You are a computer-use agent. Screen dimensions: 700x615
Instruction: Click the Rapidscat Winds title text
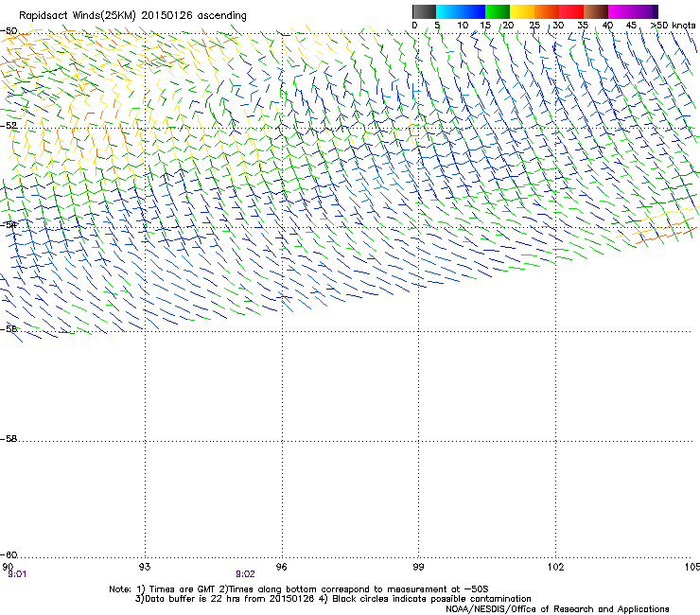(132, 16)
